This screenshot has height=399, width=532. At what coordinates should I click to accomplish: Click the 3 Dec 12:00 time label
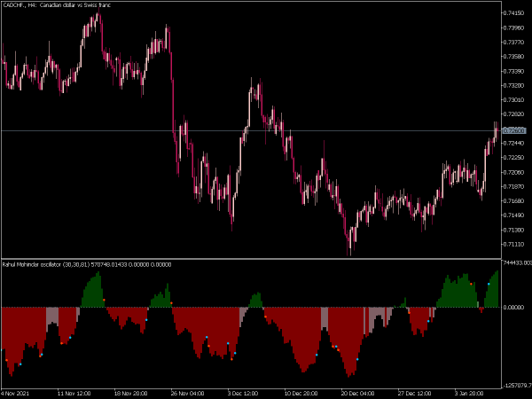[243, 394]
